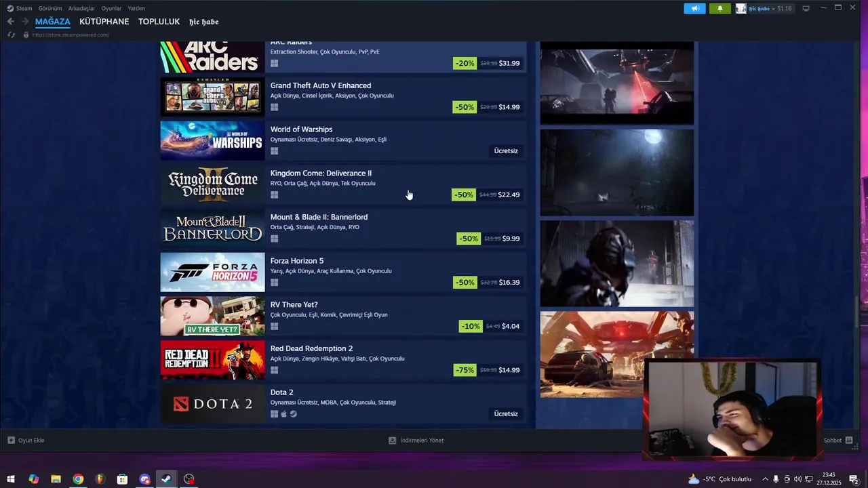The height and width of the screenshot is (488, 868).
Task: Switch to the MAĞAZA tab
Action: 53,22
